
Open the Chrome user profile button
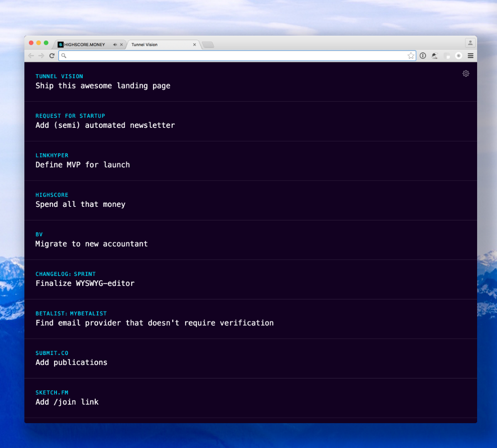pyautogui.click(x=470, y=43)
